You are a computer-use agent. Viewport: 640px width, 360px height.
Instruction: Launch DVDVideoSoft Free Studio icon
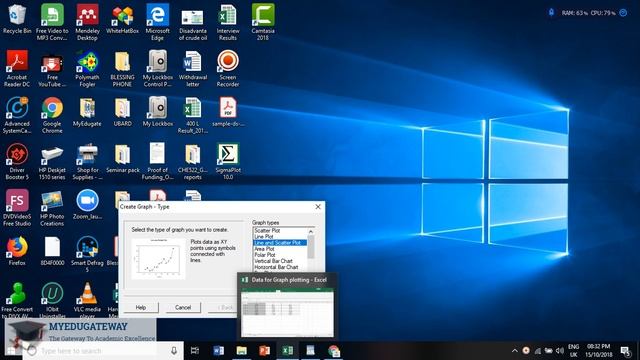point(17,208)
